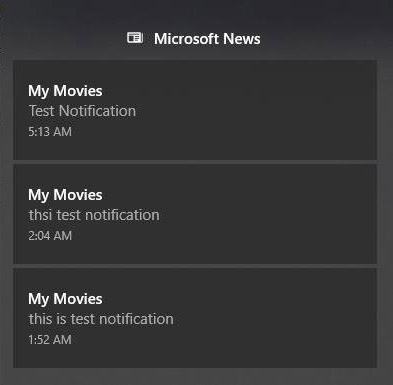Viewport: 393px width, 385px height.
Task: Open the Microsoft News group header
Action: click(x=194, y=39)
